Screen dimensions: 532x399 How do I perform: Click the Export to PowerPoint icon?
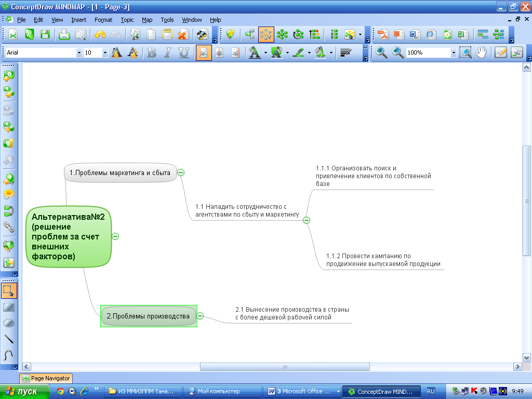(399, 35)
